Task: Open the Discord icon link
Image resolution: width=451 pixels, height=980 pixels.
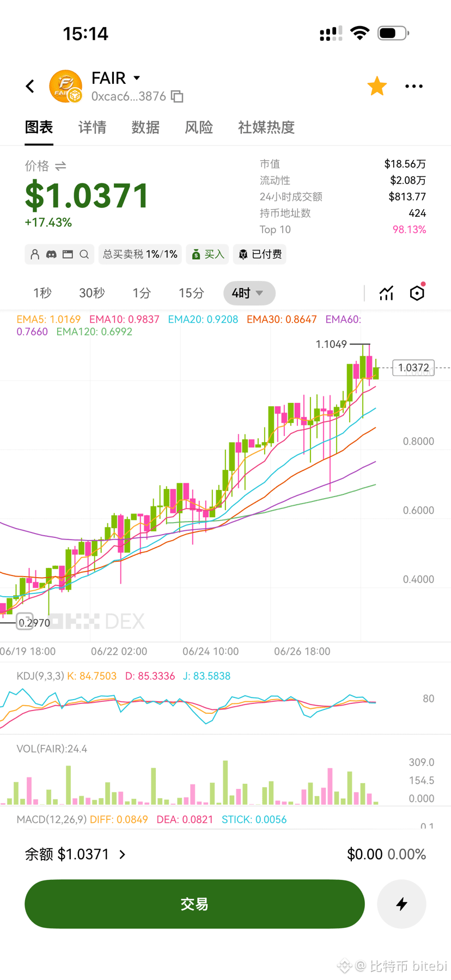Action: (x=51, y=254)
